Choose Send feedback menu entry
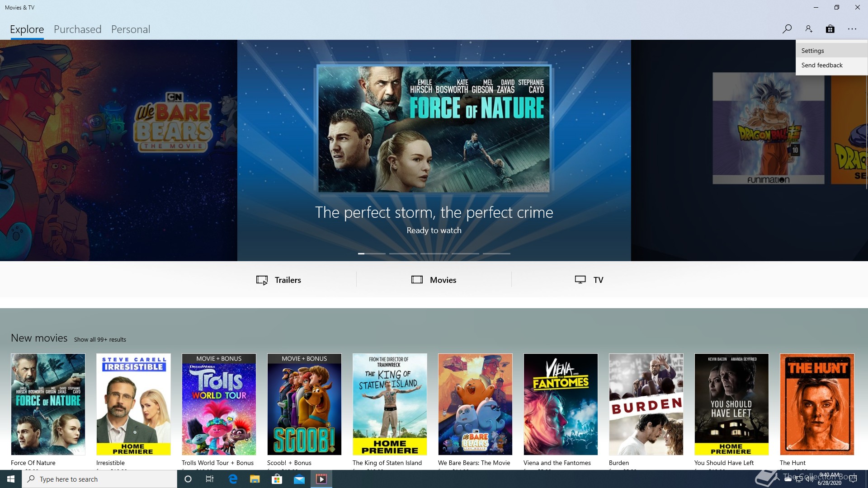Image resolution: width=868 pixels, height=488 pixels. (831, 65)
